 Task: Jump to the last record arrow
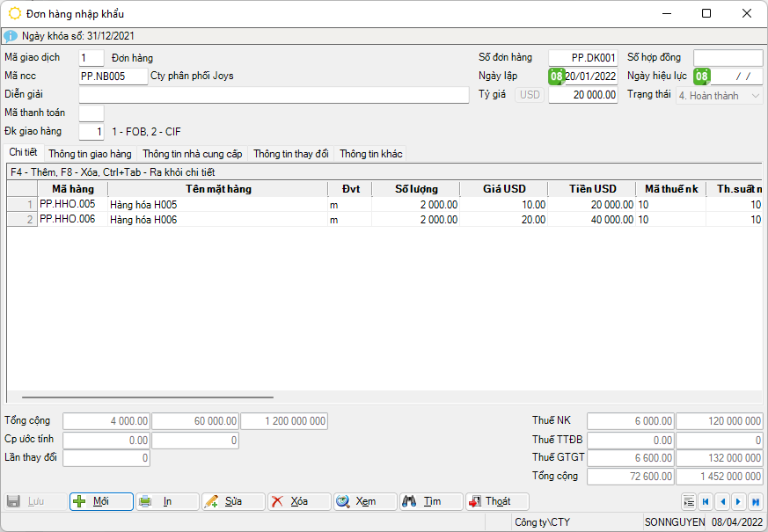[x=755, y=502]
